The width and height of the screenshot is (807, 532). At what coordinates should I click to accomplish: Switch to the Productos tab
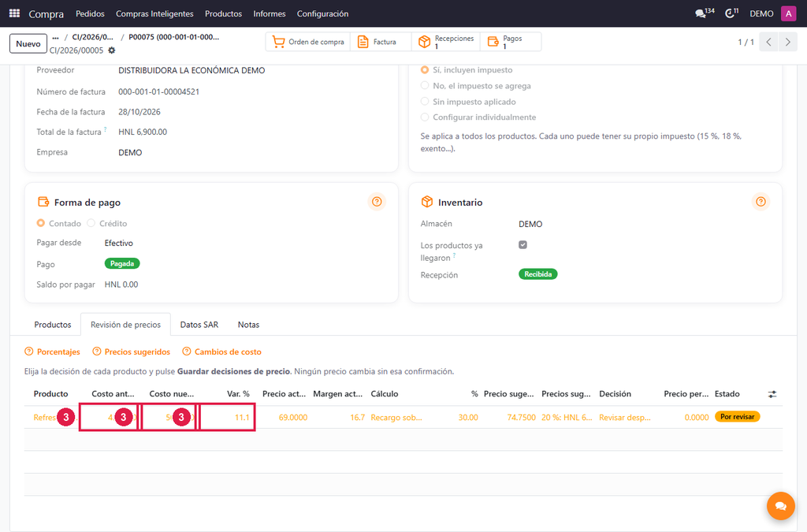pyautogui.click(x=53, y=325)
